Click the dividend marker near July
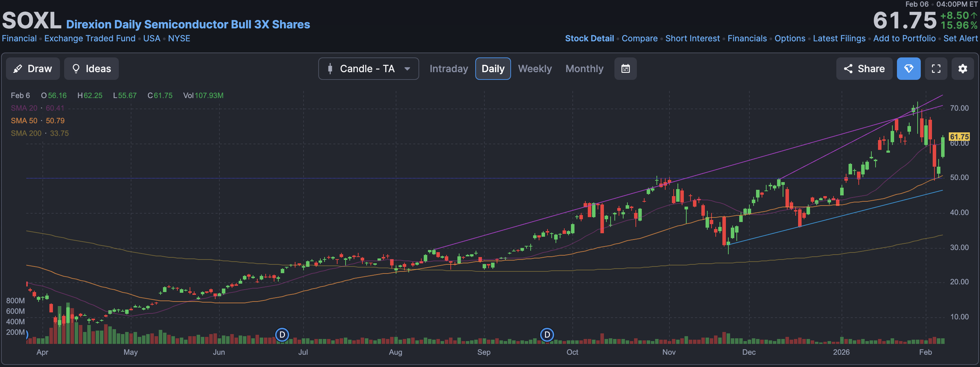Screen dimensions: 980x367 coord(282,335)
